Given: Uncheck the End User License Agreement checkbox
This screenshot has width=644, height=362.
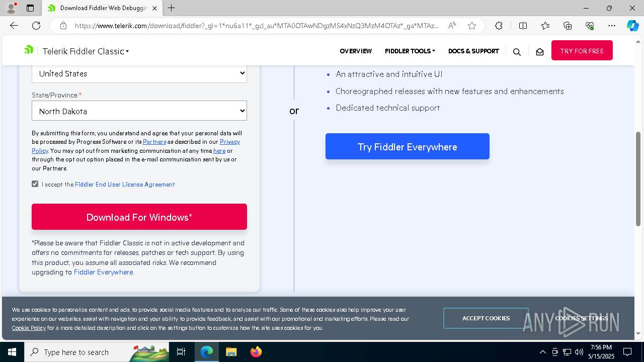Looking at the screenshot, I should [35, 184].
